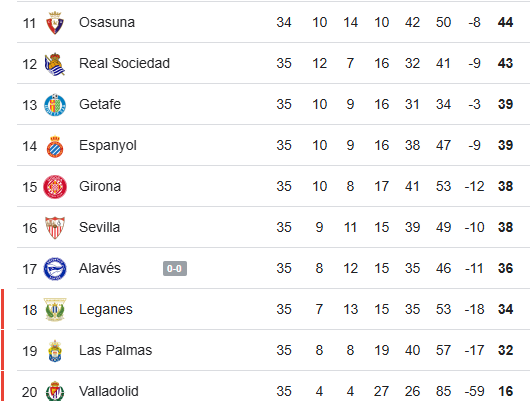Open the 0-0 live score badge
The width and height of the screenshot is (530, 401).
(x=175, y=269)
